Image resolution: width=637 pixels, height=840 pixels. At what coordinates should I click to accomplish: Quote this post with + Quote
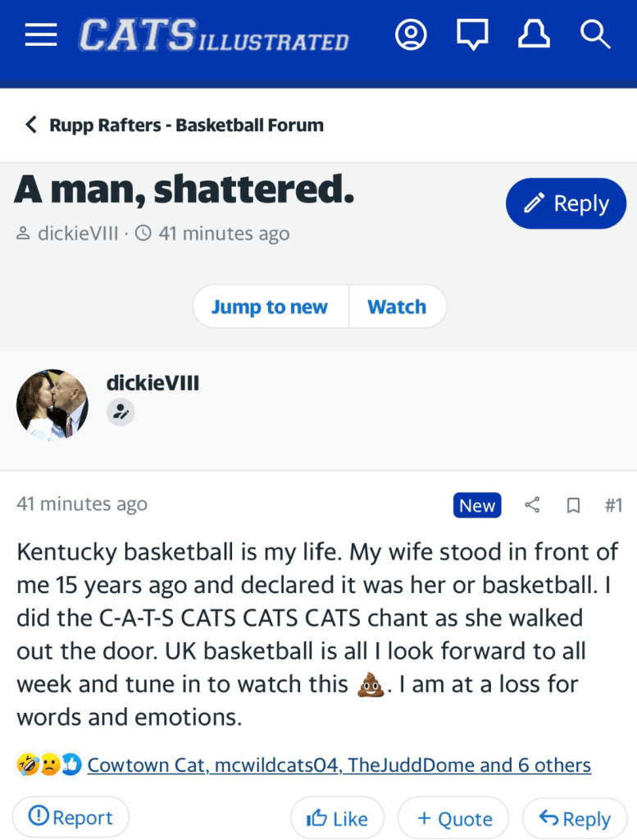(454, 818)
